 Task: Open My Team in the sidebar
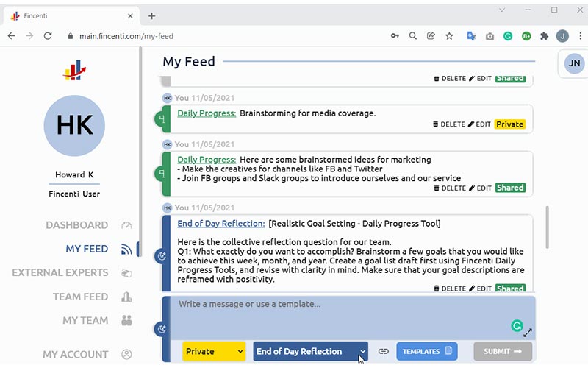pos(85,320)
